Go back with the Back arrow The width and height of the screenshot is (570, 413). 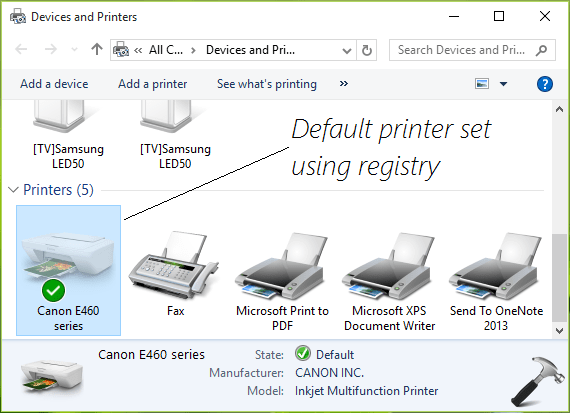pos(21,49)
